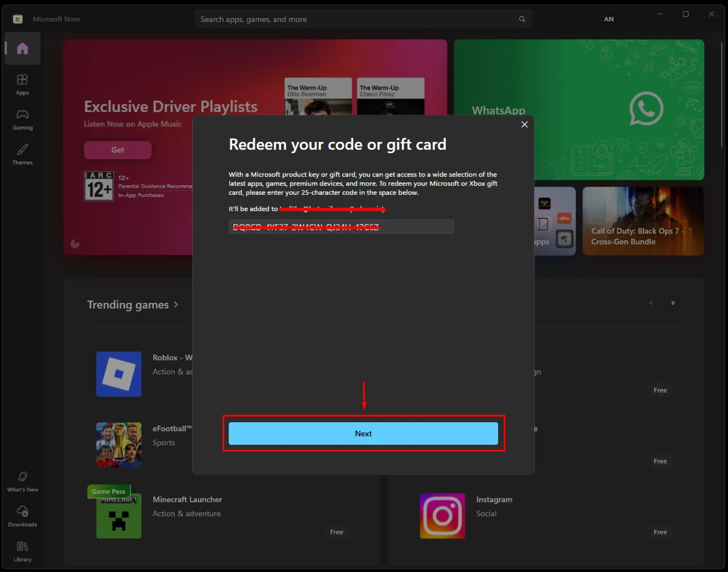The image size is (728, 572).
Task: Click the previous arrow in Trending games
Action: [651, 303]
